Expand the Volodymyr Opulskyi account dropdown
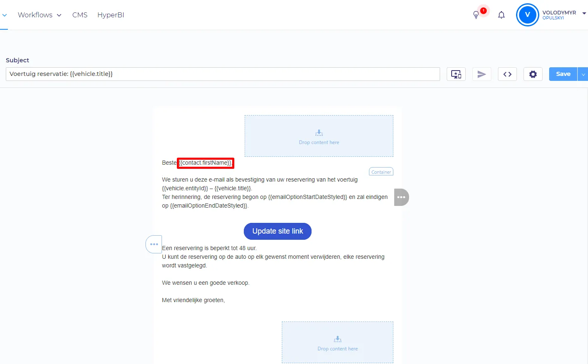The width and height of the screenshot is (588, 364). point(584,13)
